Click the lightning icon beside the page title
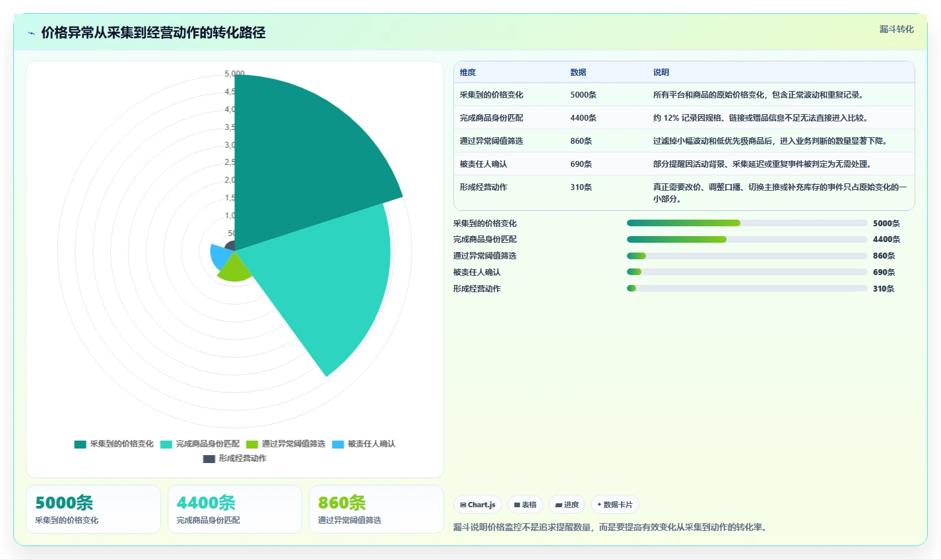Image resolution: width=941 pixels, height=560 pixels. [31, 33]
